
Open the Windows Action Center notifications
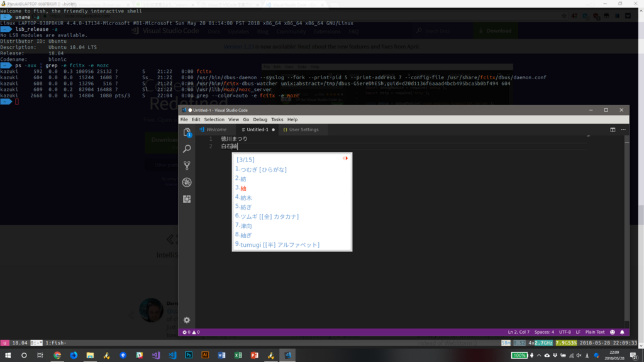coord(634,356)
